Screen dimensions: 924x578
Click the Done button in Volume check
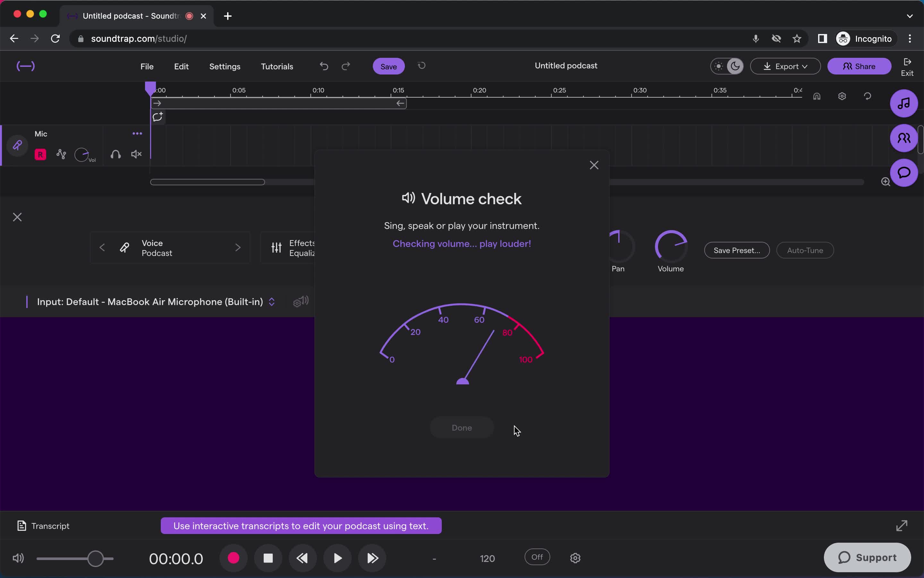(x=462, y=427)
